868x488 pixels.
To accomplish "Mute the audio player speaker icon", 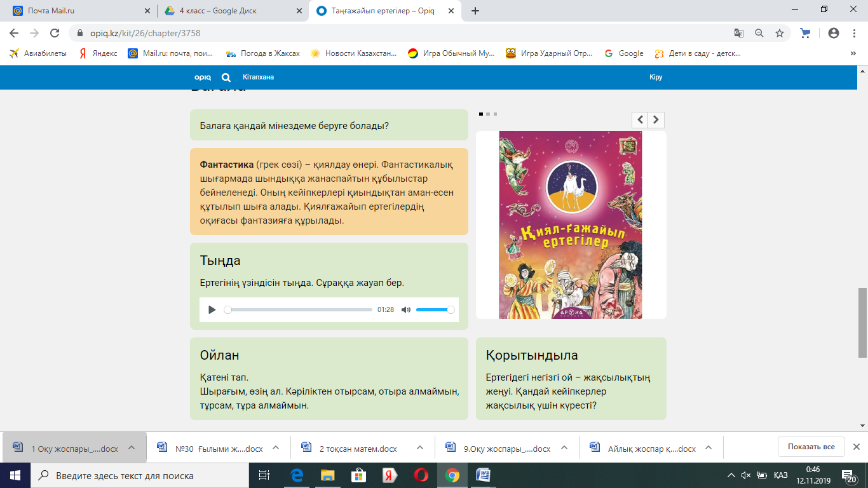I will 406,309.
